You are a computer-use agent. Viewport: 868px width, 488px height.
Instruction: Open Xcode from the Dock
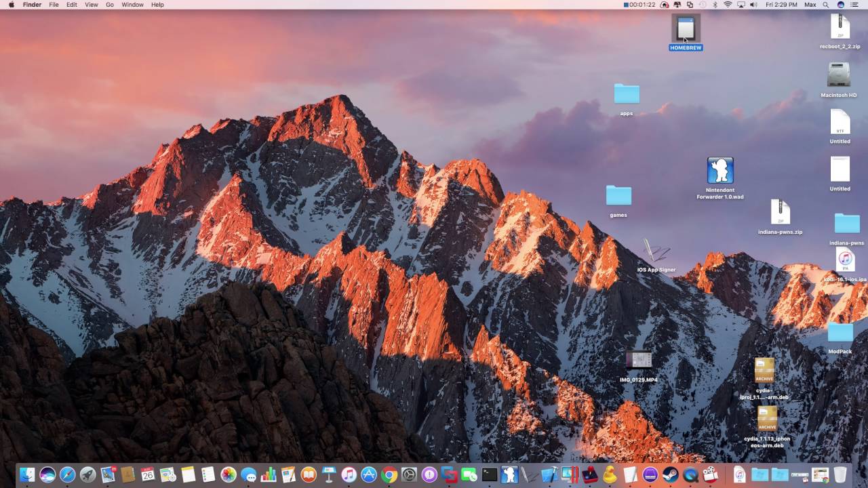(550, 474)
